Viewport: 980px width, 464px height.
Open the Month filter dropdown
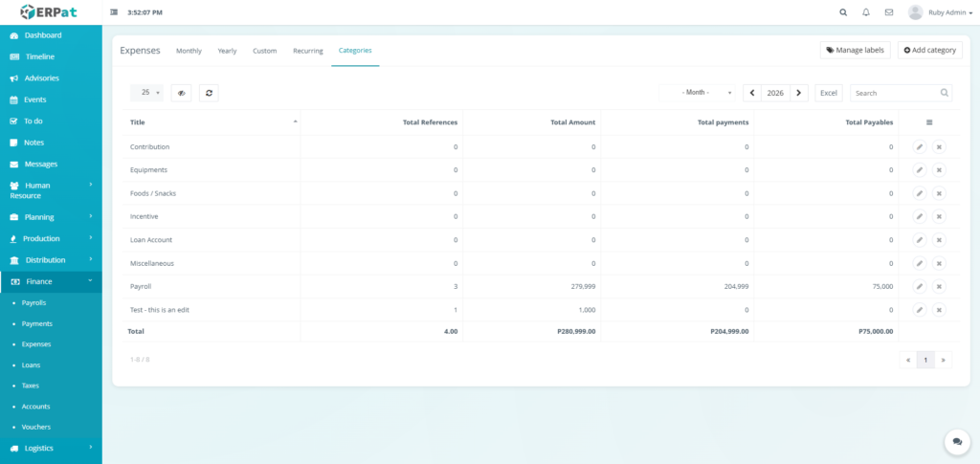coord(698,93)
